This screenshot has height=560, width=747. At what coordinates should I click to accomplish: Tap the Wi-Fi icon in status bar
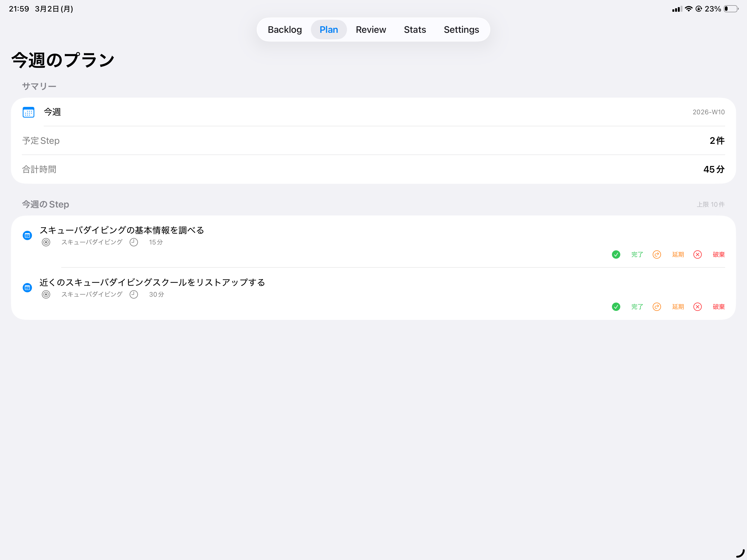point(688,9)
